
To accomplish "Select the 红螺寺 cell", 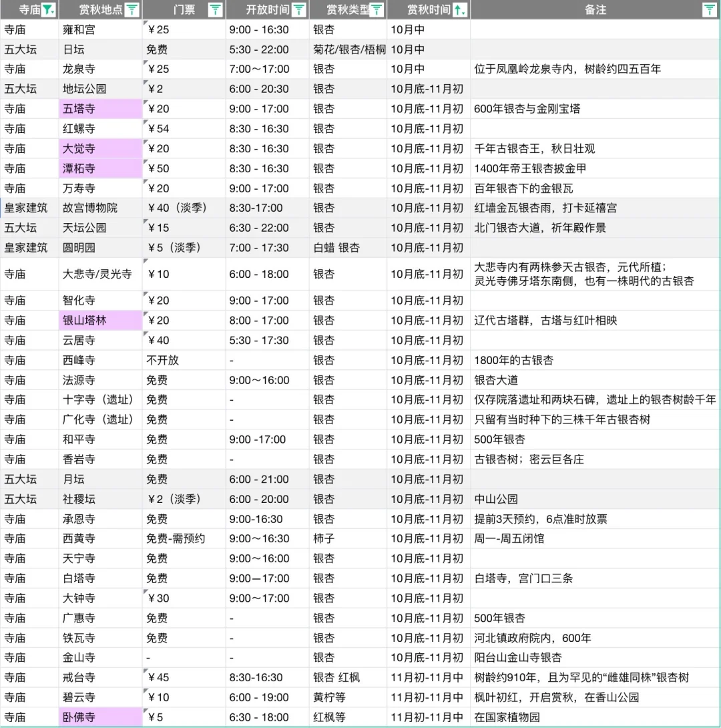I will point(100,129).
